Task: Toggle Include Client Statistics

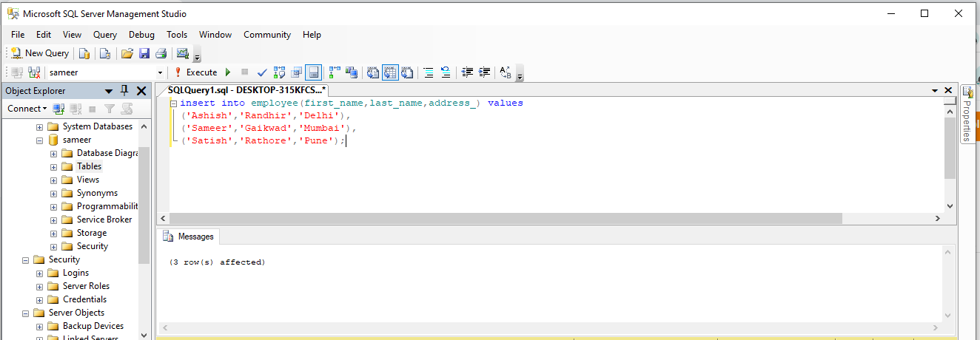Action: (x=352, y=72)
